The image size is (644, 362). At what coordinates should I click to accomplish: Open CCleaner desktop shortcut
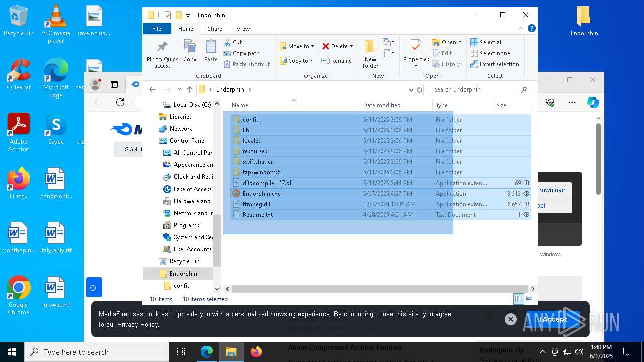click(19, 74)
